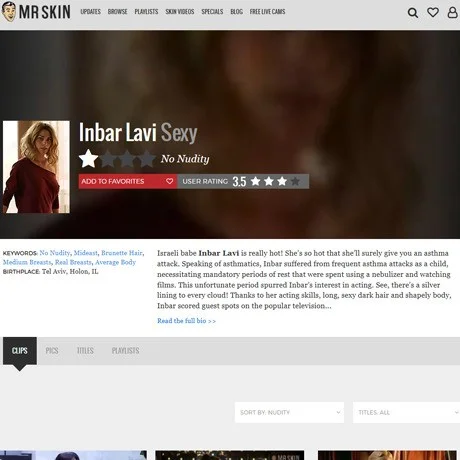460x460 pixels.
Task: Select the third large rating star
Action: 127,159
